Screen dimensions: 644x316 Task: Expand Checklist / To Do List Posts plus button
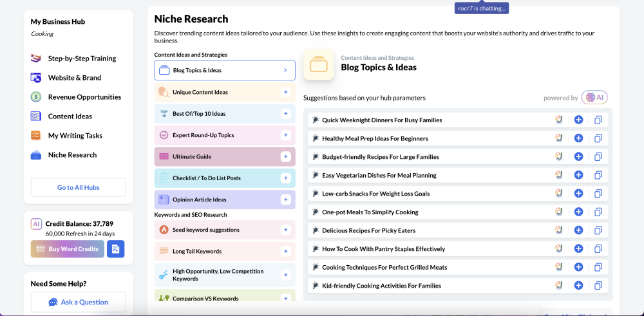[285, 178]
